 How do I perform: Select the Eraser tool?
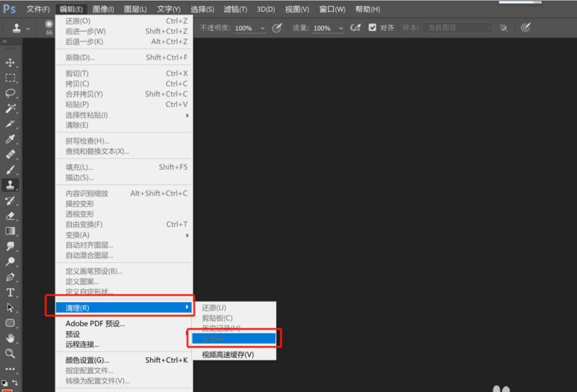pos(10,216)
